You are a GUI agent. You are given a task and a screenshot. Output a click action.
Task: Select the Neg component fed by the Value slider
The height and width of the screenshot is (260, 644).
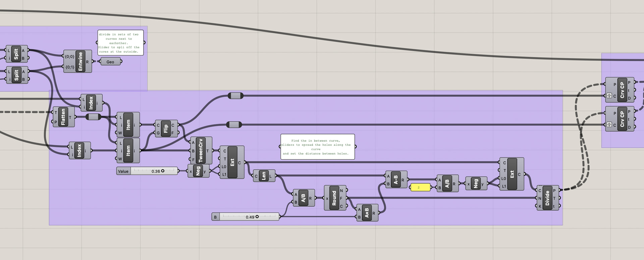pyautogui.click(x=198, y=171)
